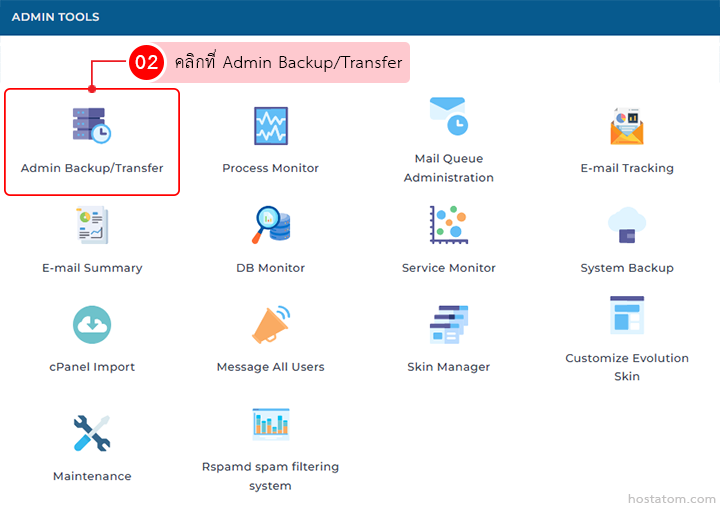
Task: Open the Service Monitor scatter chart icon
Action: [x=448, y=225]
